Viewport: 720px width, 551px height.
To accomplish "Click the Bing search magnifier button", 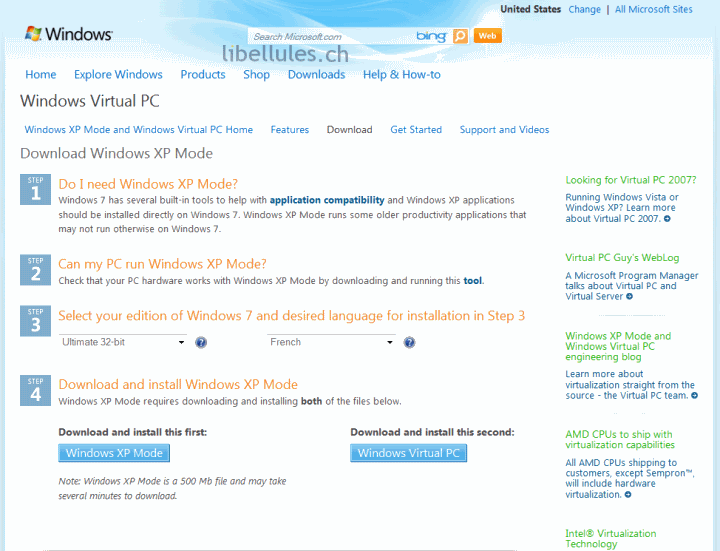I will click(x=460, y=36).
